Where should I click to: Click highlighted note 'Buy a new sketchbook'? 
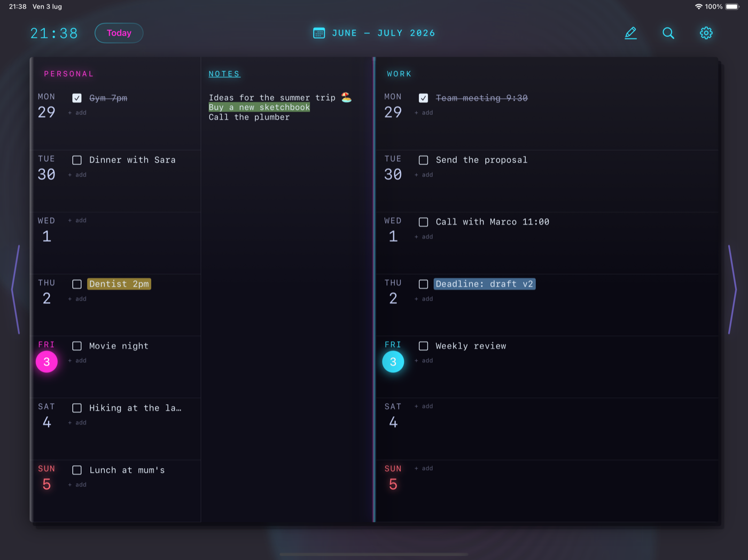tap(259, 107)
